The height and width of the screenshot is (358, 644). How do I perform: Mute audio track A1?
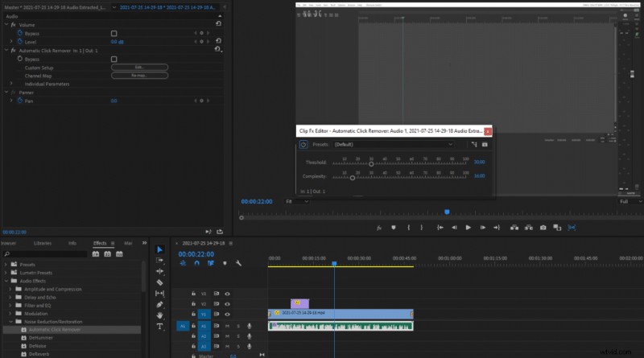point(227,326)
